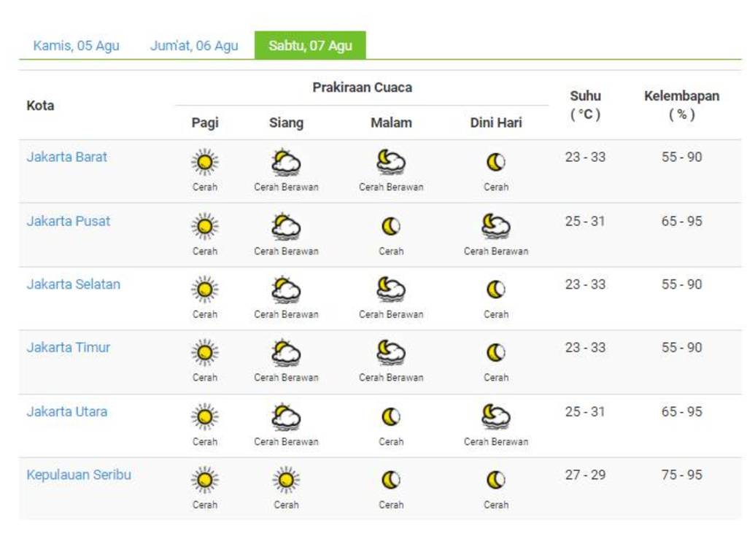Visit the Jakarta Utara forecast link

67,412
